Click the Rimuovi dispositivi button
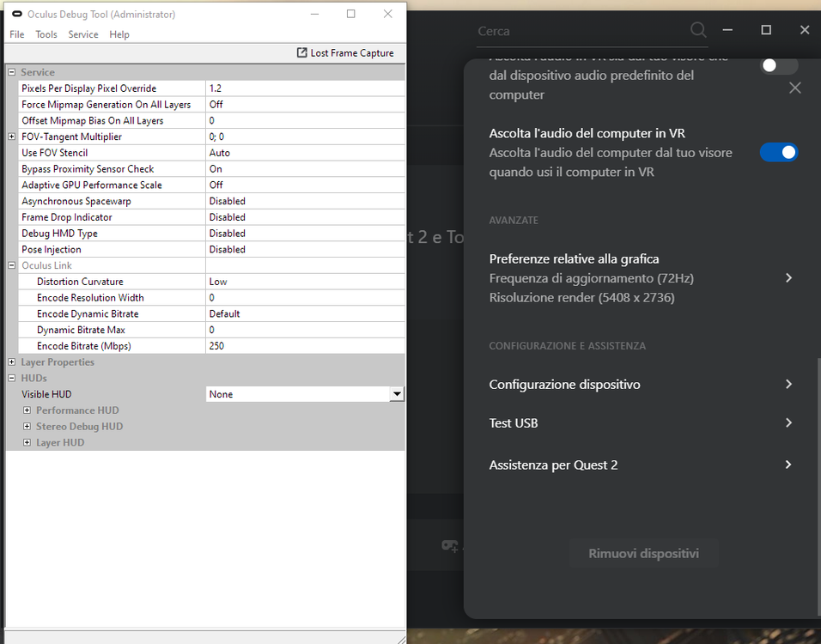 click(643, 554)
